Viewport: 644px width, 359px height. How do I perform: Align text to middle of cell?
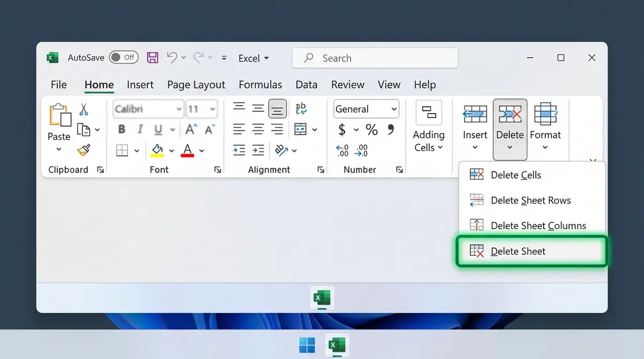coord(258,108)
